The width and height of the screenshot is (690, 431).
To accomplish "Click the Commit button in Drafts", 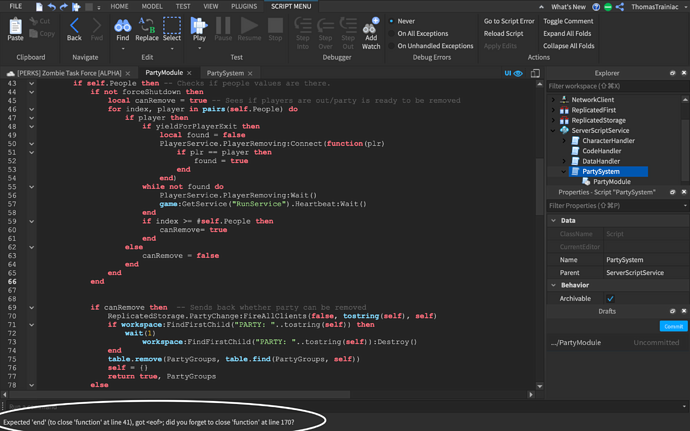I will [673, 327].
